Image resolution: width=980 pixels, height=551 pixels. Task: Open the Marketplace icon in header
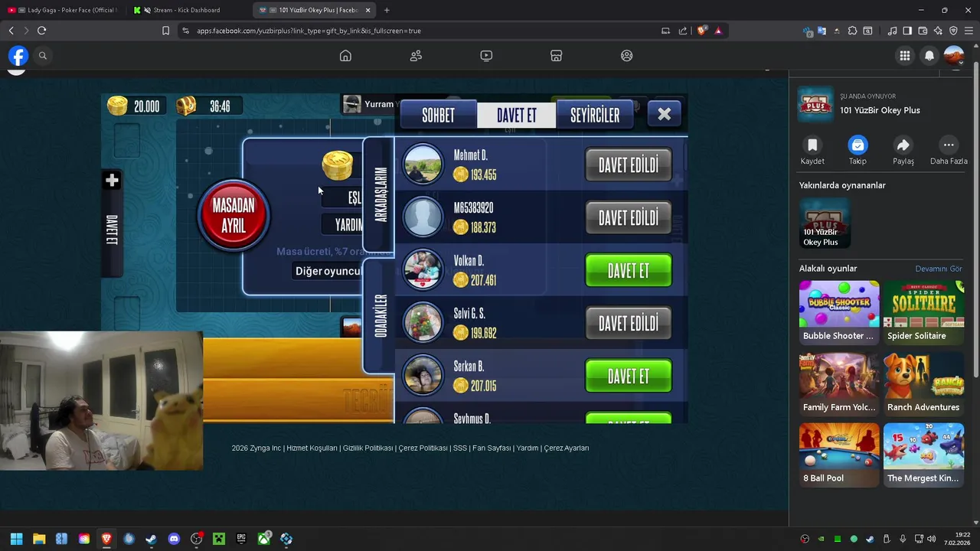(557, 56)
